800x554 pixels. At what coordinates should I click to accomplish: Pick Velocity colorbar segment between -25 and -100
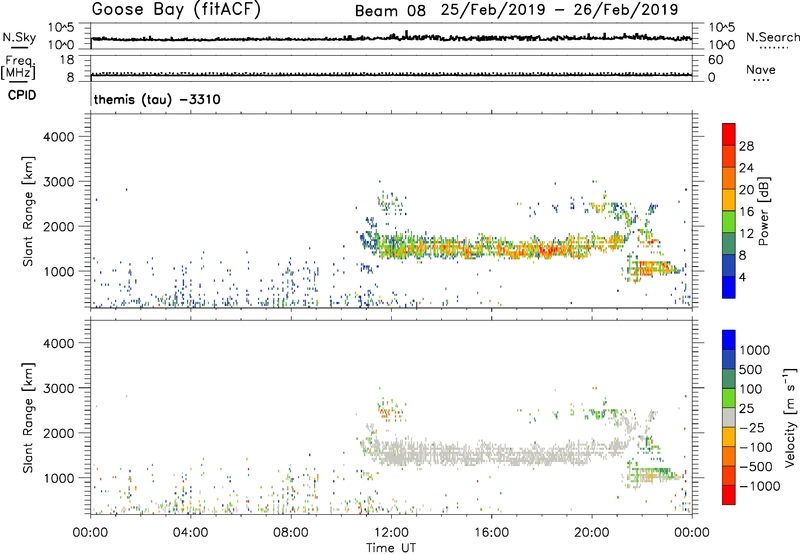(729, 437)
